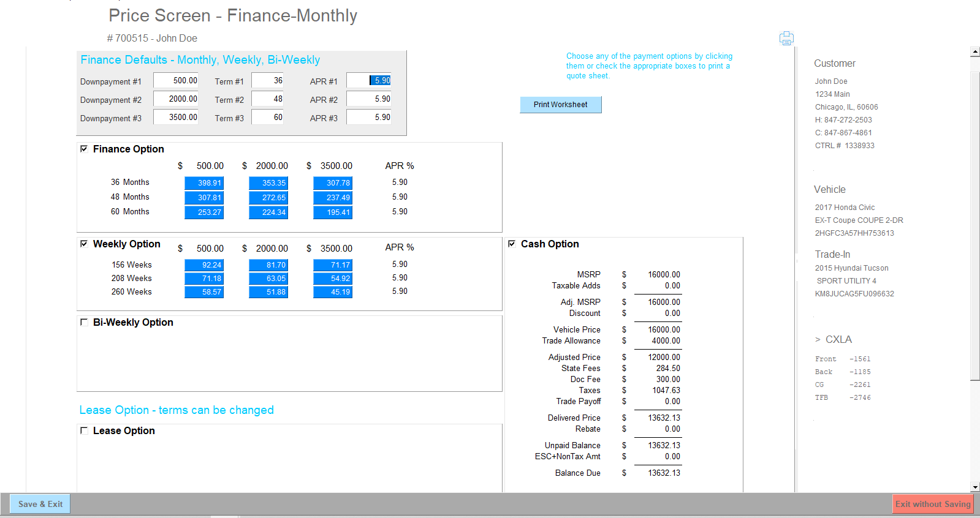980x518 pixels.
Task: Click the Adjusted Price value 12000.00
Action: 664,357
